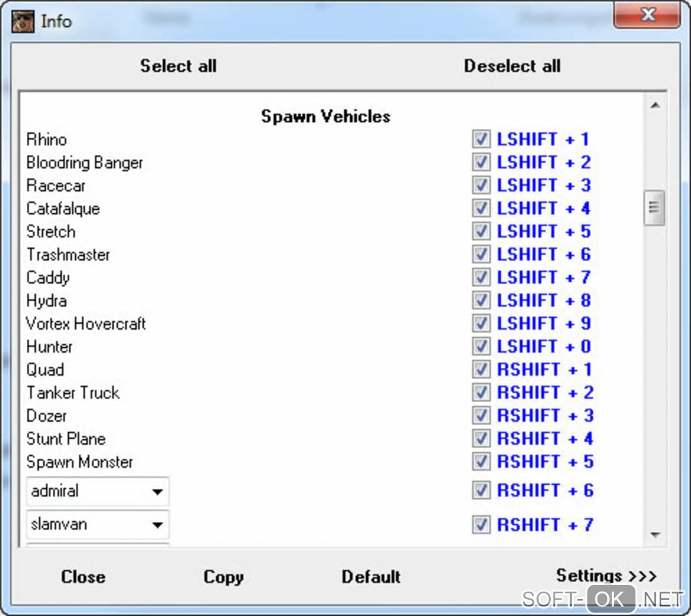Click the LSHIFT + 1 hotkey text
Image resolution: width=691 pixels, height=616 pixels.
pos(543,139)
